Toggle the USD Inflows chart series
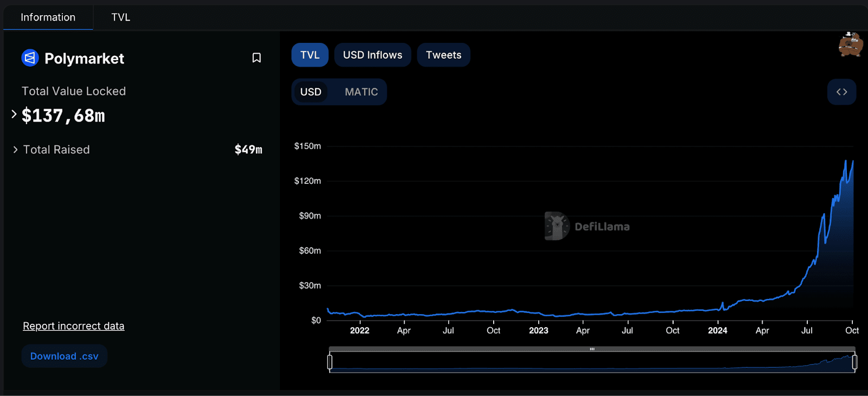Screen dimensions: 868x396 click(x=373, y=55)
